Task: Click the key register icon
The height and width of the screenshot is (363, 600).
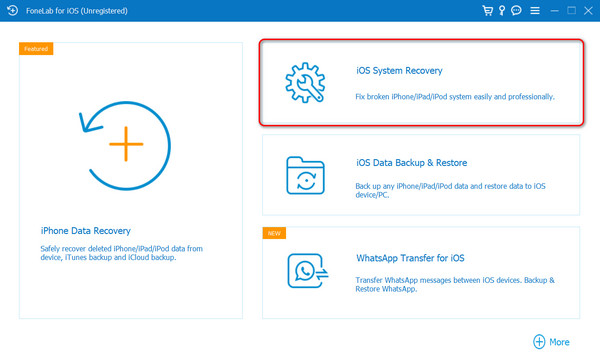Action: tap(502, 10)
